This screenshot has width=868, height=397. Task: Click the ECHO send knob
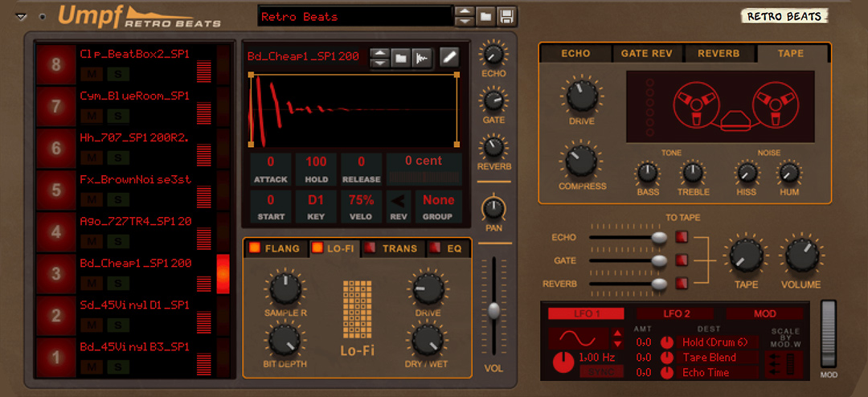(493, 55)
